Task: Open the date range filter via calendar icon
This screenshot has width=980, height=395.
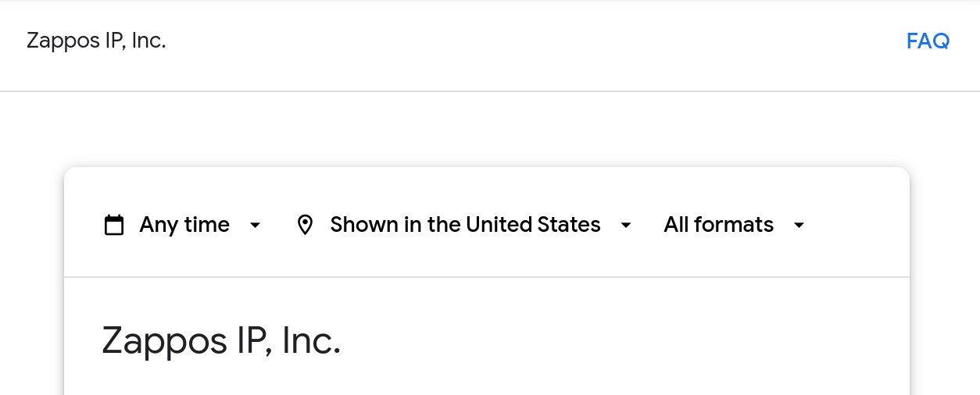Action: click(114, 225)
